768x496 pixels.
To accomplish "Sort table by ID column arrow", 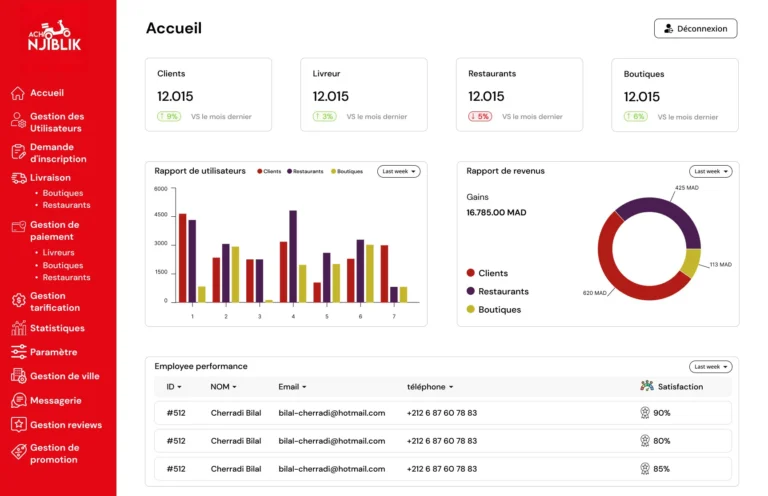I will pyautogui.click(x=179, y=387).
